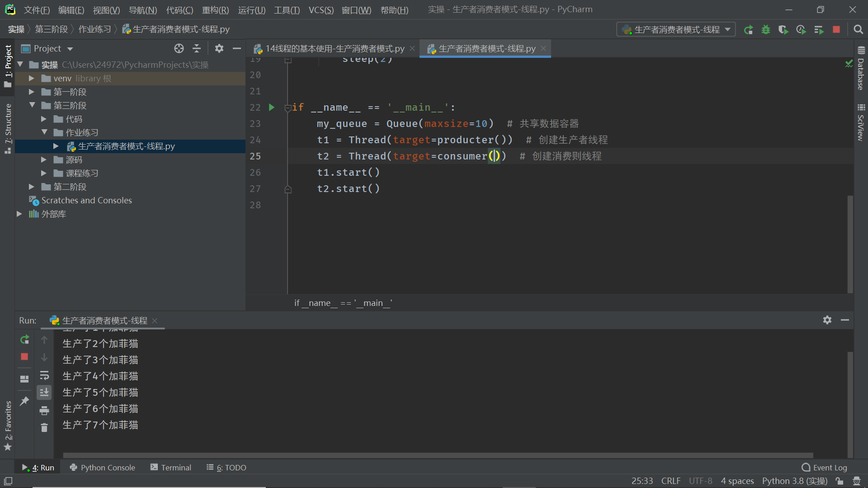Open inspector hector icon in status bar
868x488 pixels.
pos(856,481)
